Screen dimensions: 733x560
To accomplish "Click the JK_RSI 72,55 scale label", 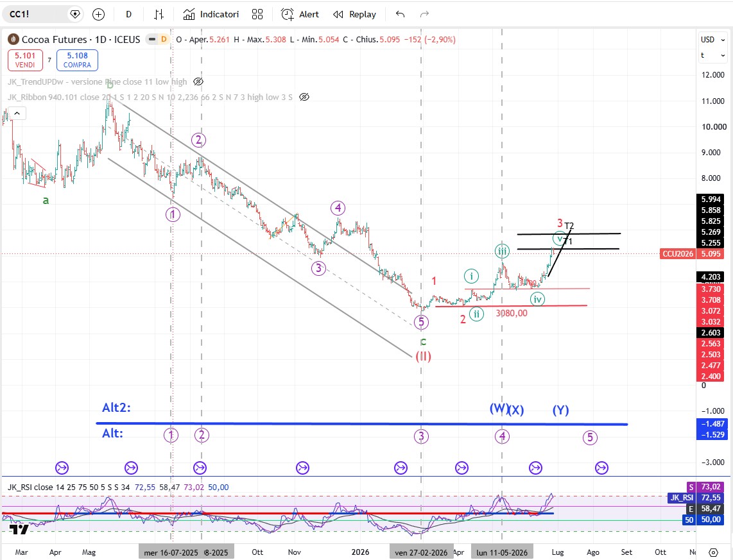I will (x=696, y=498).
